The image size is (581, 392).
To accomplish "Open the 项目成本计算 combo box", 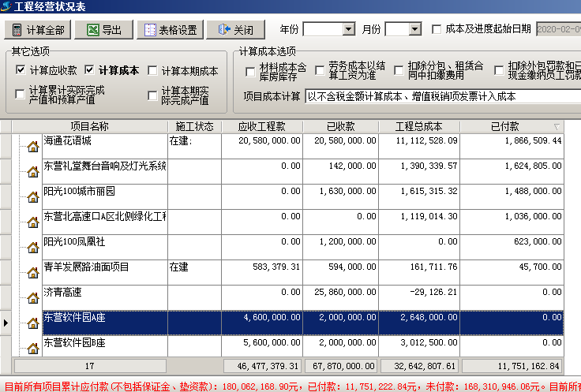I will click(x=442, y=96).
